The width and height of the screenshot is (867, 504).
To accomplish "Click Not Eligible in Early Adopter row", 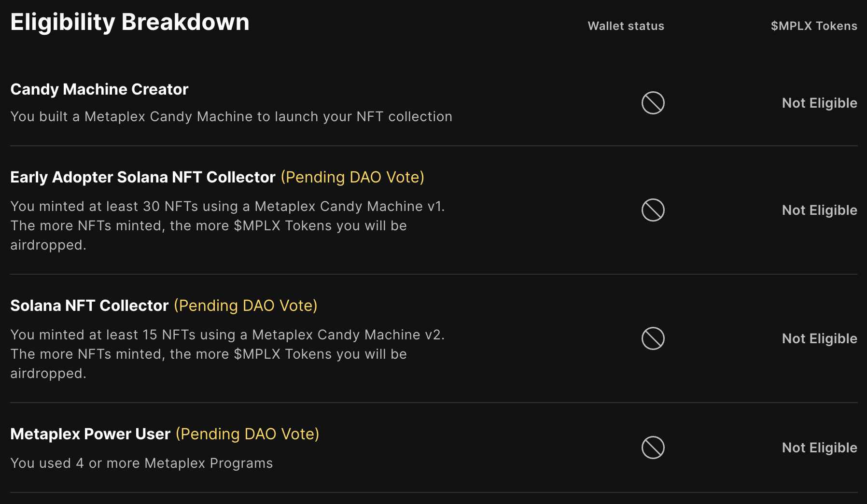I will [819, 210].
